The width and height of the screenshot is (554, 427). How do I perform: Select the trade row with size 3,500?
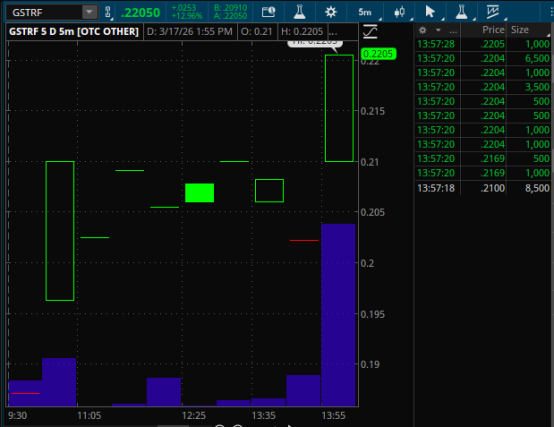click(483, 87)
